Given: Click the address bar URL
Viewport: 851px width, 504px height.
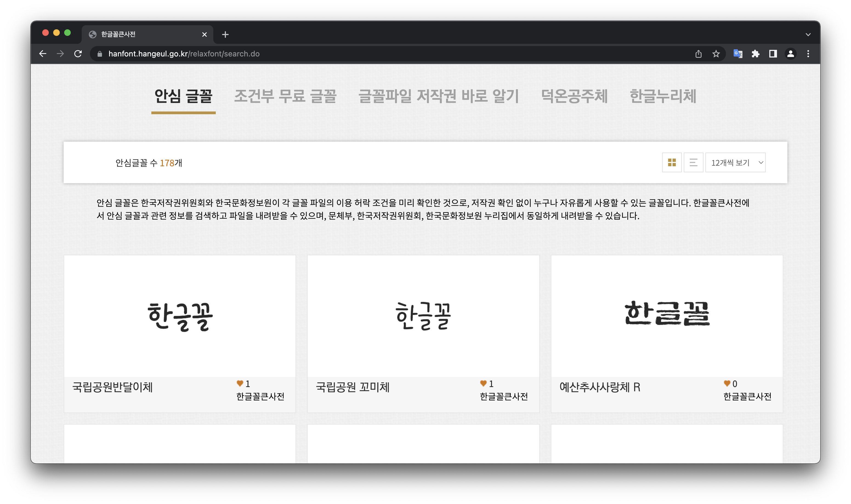Looking at the screenshot, I should point(183,54).
